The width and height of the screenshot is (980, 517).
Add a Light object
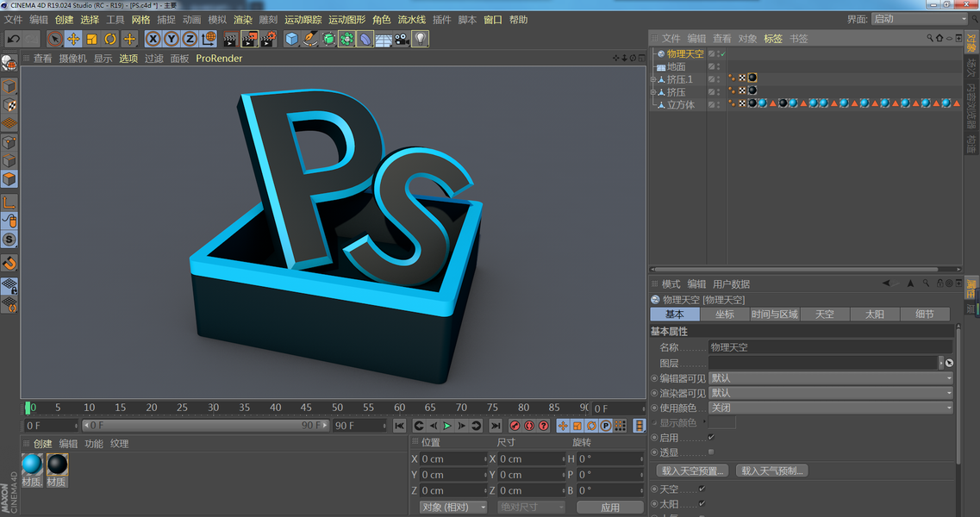421,39
